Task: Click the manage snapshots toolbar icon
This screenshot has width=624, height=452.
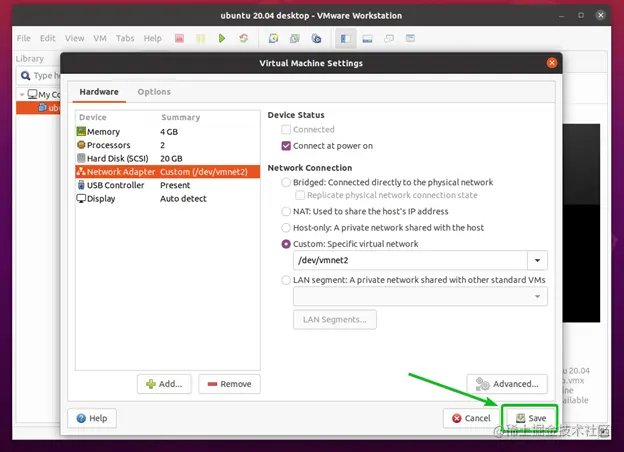Action: click(316, 38)
